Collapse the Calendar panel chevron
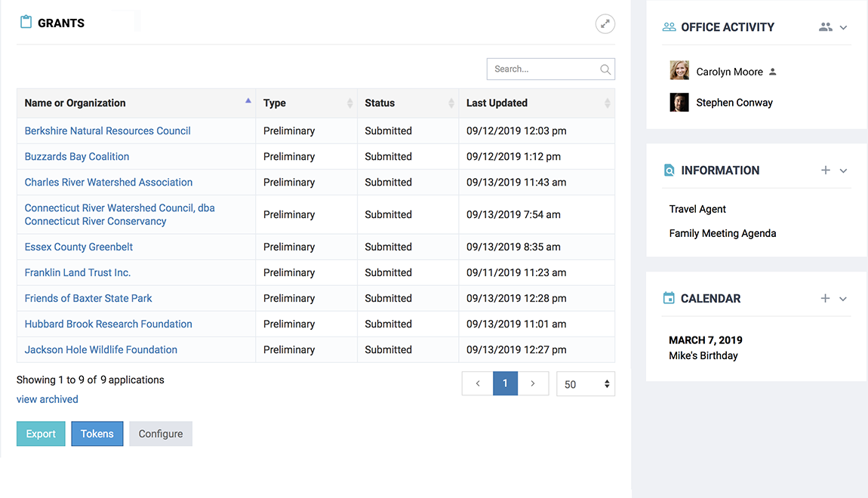 pyautogui.click(x=843, y=299)
